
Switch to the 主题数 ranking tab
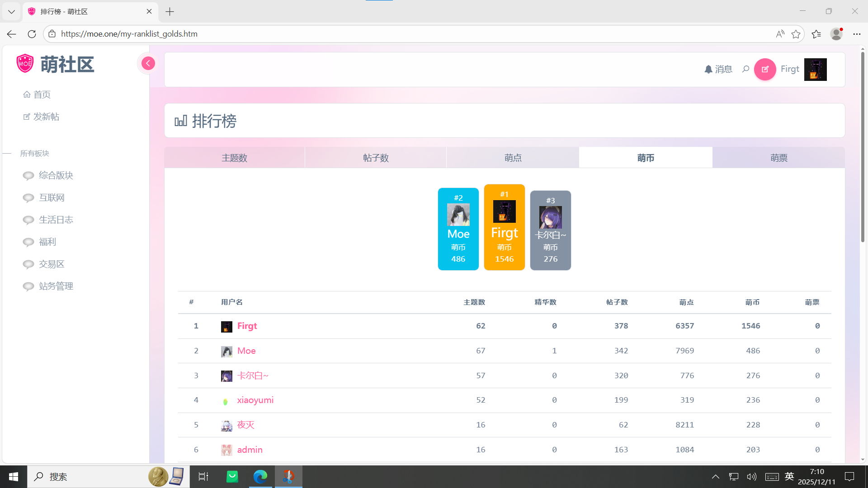tap(234, 158)
